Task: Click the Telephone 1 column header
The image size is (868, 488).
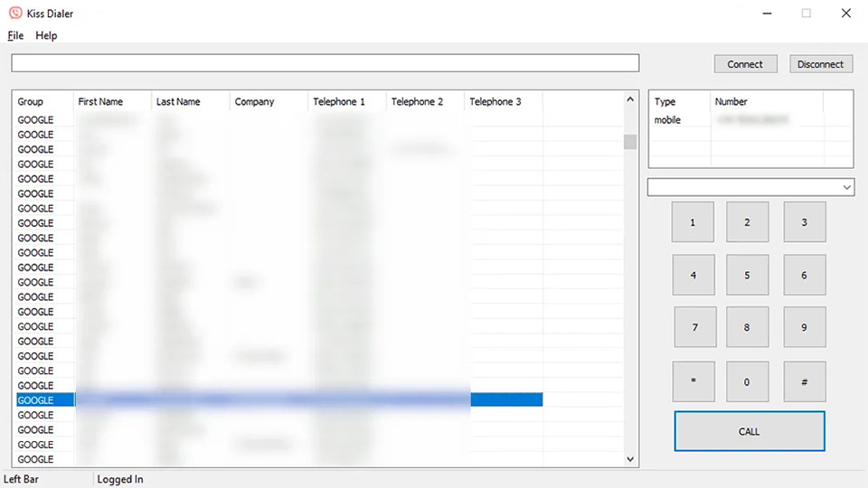Action: 346,102
